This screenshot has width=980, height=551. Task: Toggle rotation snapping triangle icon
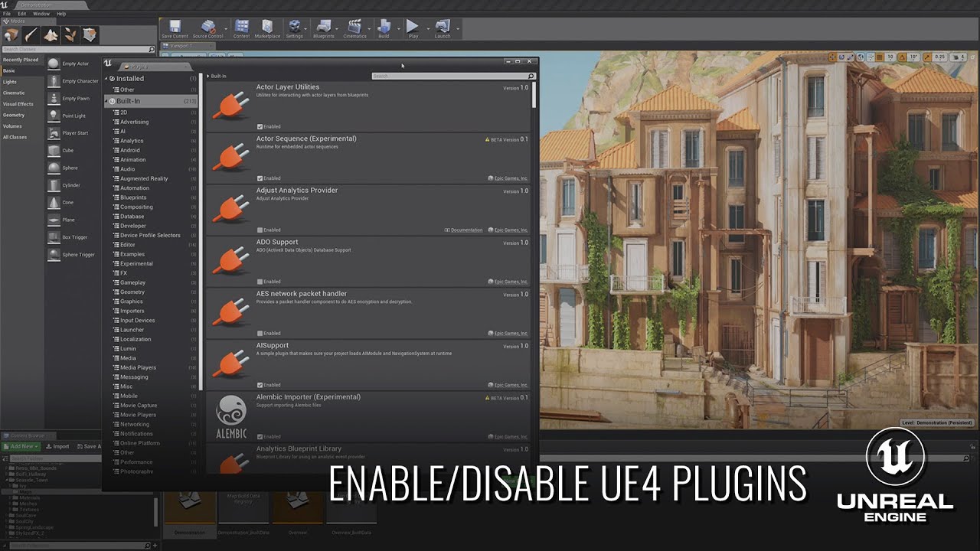tap(902, 57)
